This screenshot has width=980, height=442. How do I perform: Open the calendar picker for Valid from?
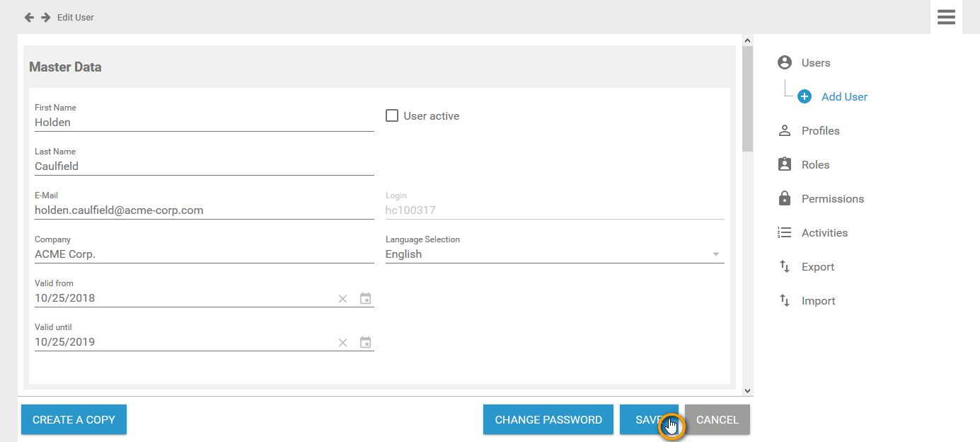[x=365, y=298]
